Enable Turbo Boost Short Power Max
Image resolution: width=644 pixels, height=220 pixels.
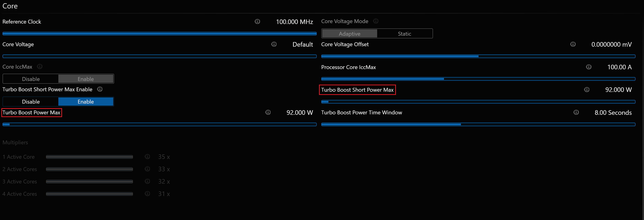pyautogui.click(x=86, y=102)
